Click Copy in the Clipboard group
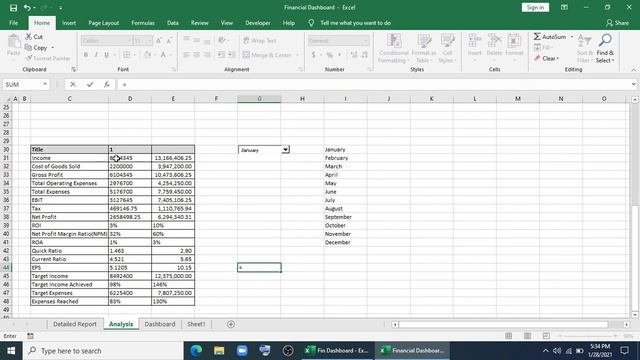Image resolution: width=640 pixels, height=360 pixels. [x=40, y=48]
